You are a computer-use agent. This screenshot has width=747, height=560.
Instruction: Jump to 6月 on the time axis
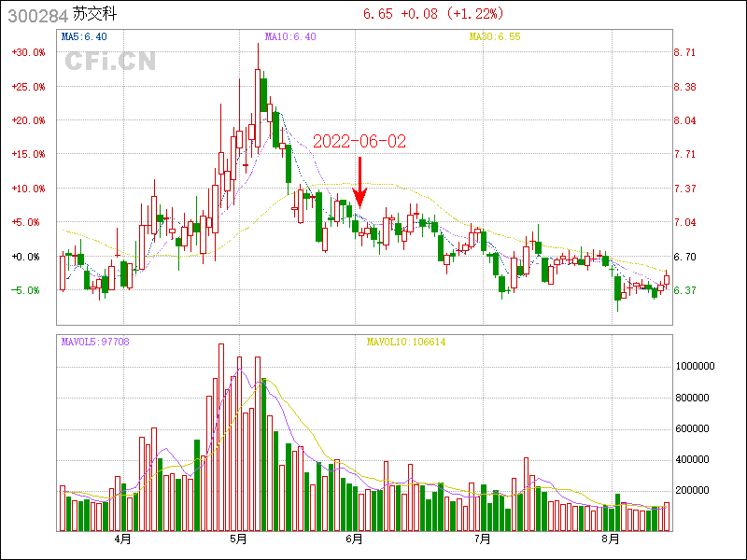click(354, 539)
